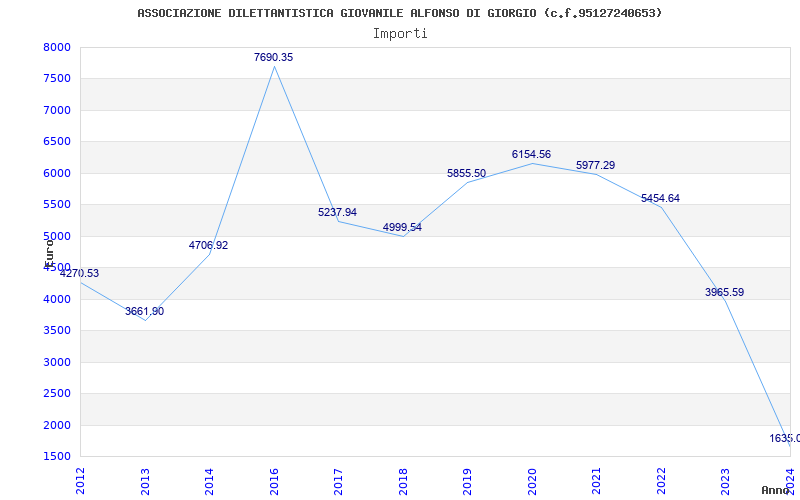Screen dimensions: 800x500
Task: Click the y-axis value 3000
Action: pos(57,362)
